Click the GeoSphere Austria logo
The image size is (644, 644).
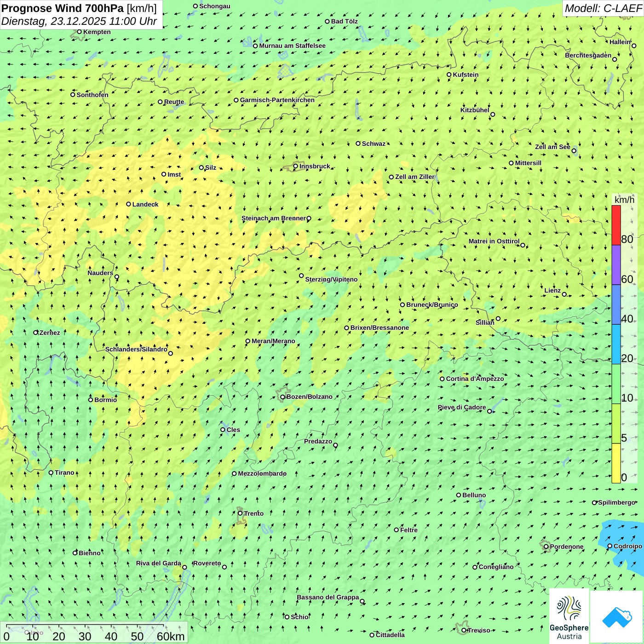point(569,616)
